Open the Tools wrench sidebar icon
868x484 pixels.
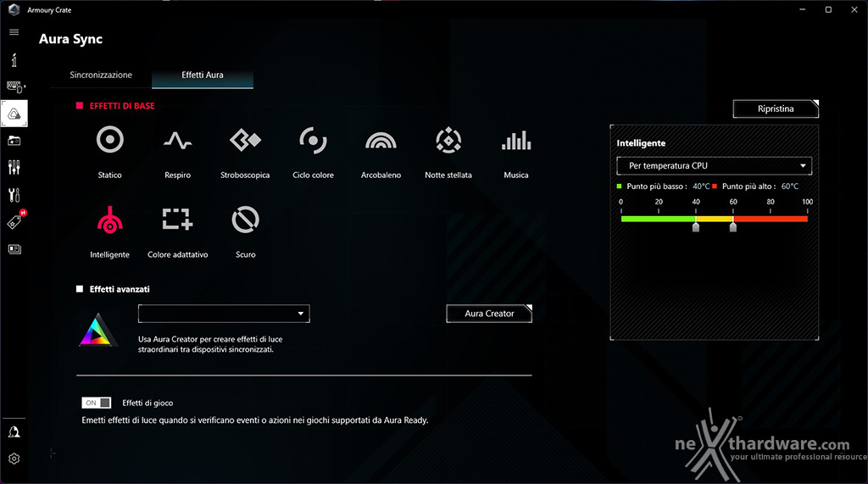coord(14,194)
